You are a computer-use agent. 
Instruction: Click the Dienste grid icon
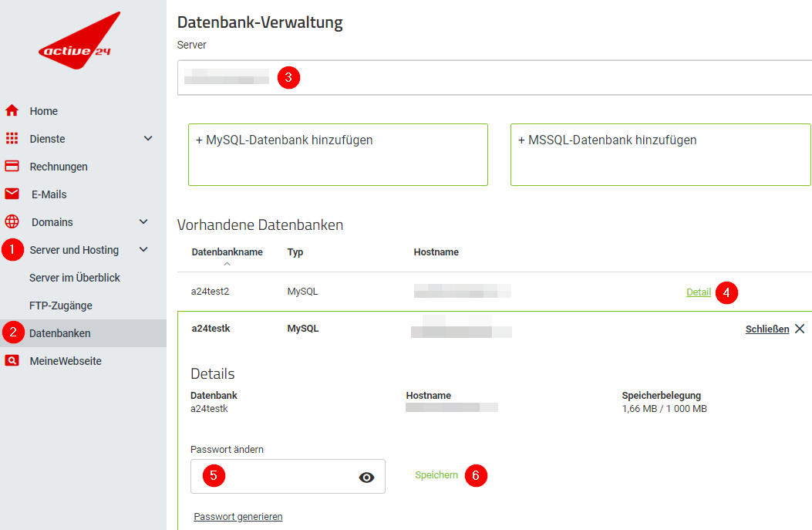tap(12, 139)
